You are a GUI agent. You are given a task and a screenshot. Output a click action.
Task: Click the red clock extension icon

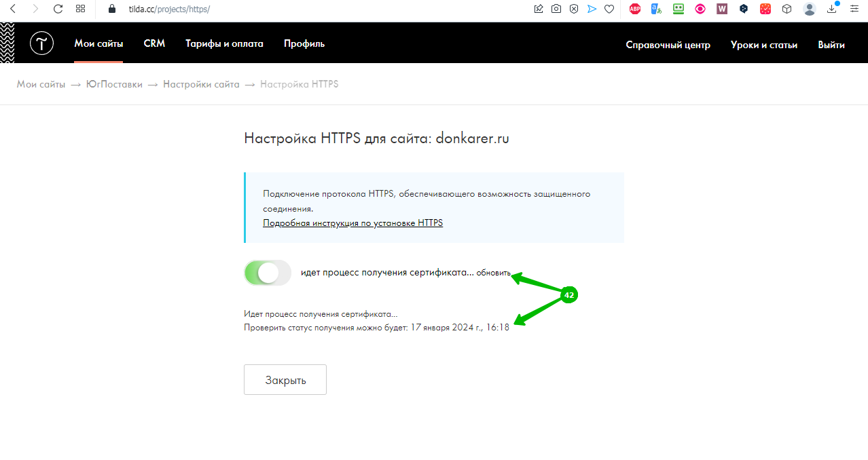tap(765, 9)
